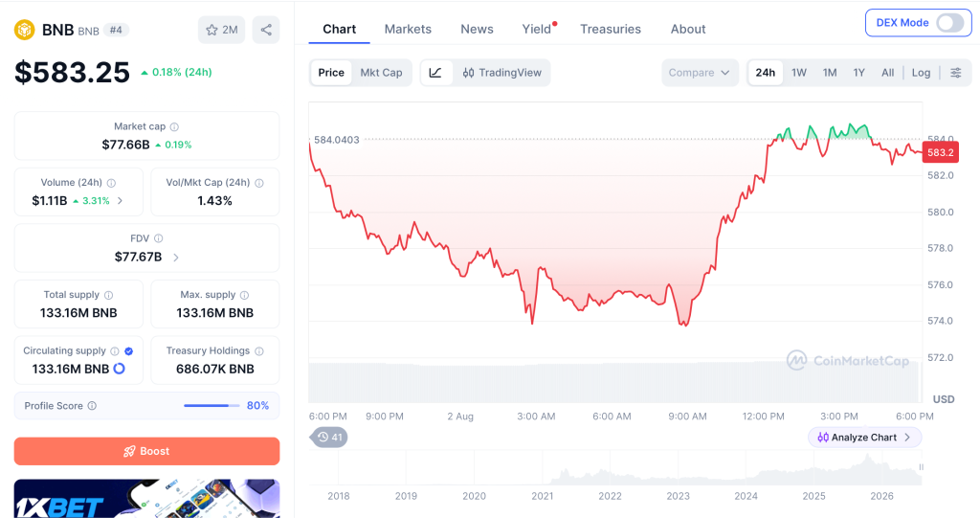Screen dimensions: 980x518
Task: Click the orange Boost button
Action: (146, 451)
